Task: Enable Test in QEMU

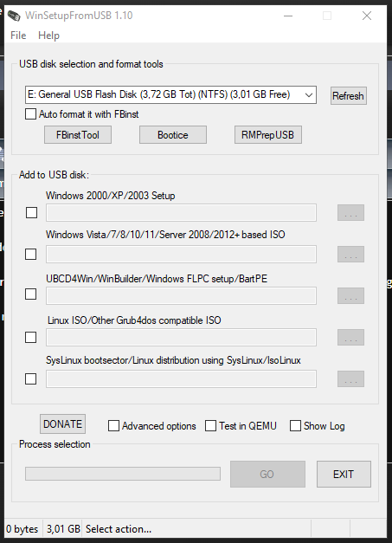Action: click(210, 425)
